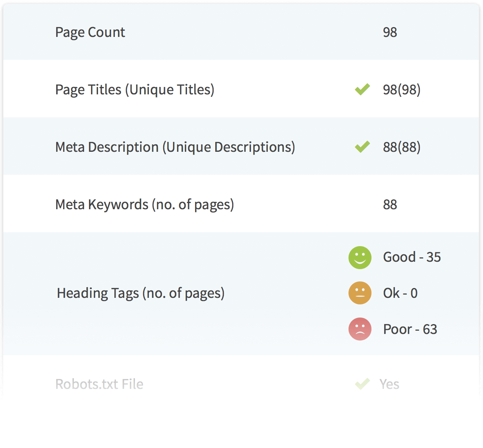The width and height of the screenshot is (483, 448).
Task: Select the Page Count label
Action: tap(90, 33)
